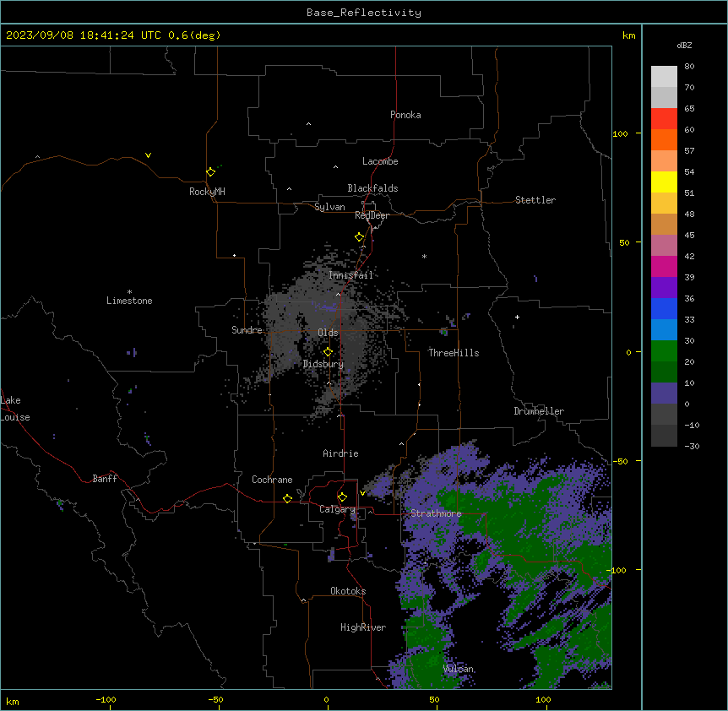Select the Drumheller label
This screenshot has height=711, width=728.
(539, 411)
